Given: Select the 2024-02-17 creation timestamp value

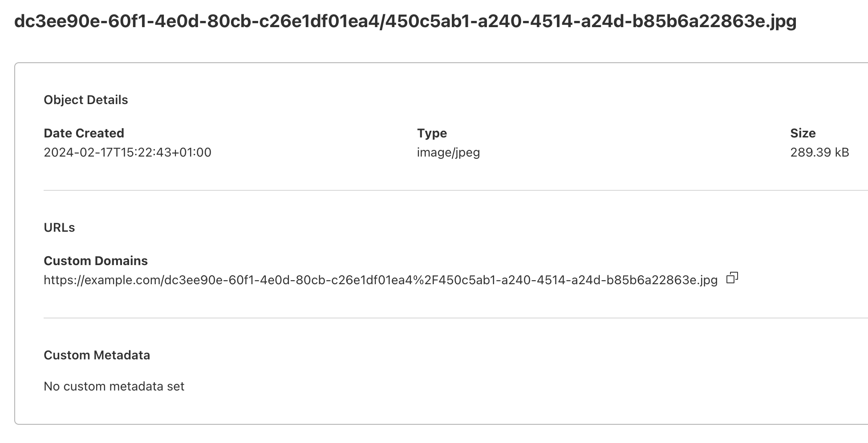Looking at the screenshot, I should [127, 153].
